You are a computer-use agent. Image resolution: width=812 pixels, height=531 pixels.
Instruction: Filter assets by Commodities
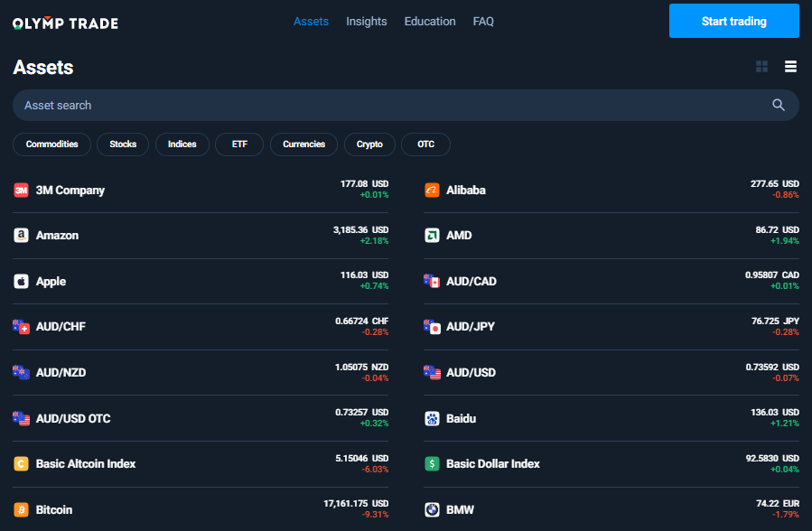pos(51,144)
